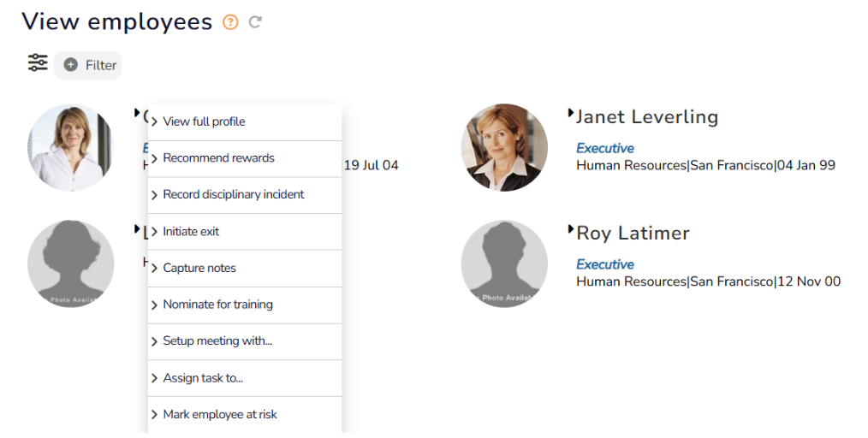
Task: Select Mark employee at risk
Action: 220,415
